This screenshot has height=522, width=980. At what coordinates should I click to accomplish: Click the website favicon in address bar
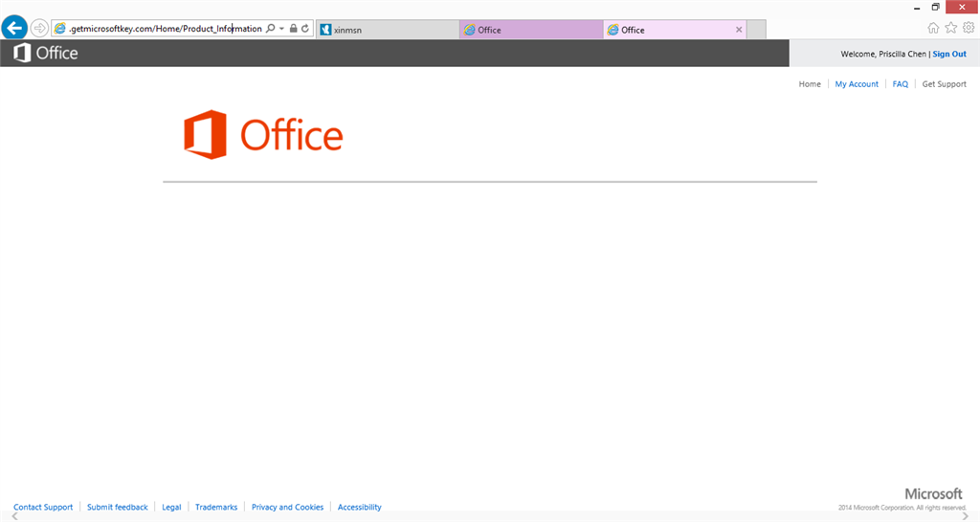[x=60, y=28]
